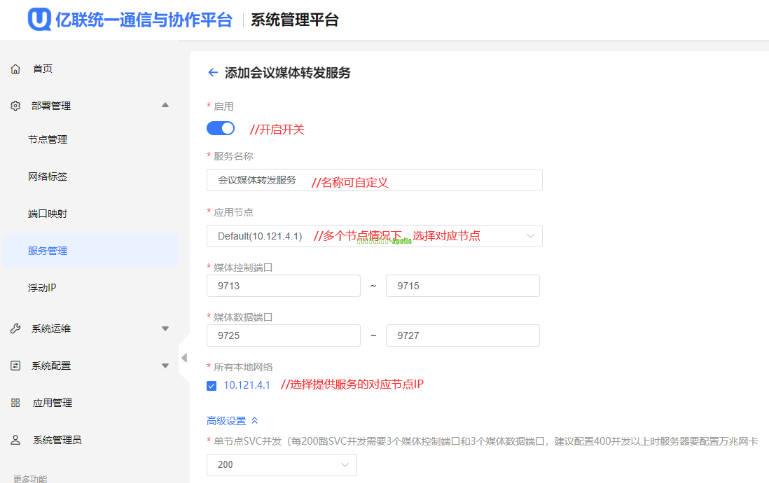Go to 网络标签 menu item
Image resolution: width=769 pixels, height=483 pixels.
[x=48, y=177]
